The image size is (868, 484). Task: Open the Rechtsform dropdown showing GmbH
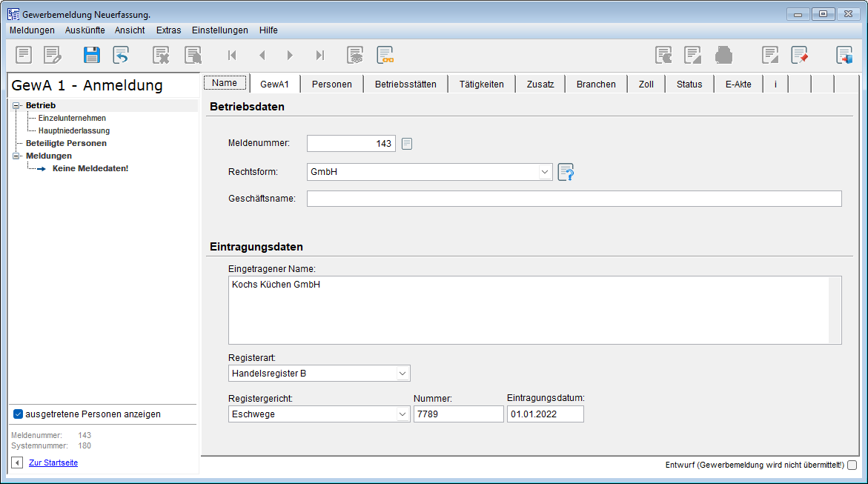[546, 172]
